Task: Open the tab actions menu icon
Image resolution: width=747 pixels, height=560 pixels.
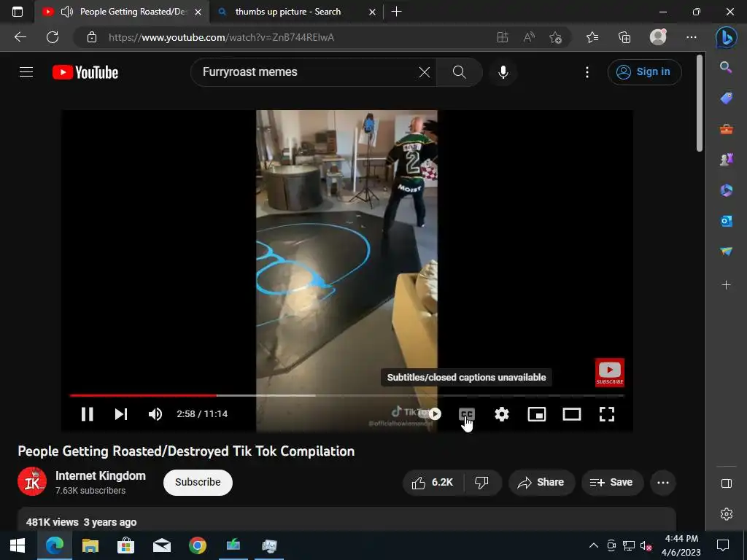Action: [18, 12]
